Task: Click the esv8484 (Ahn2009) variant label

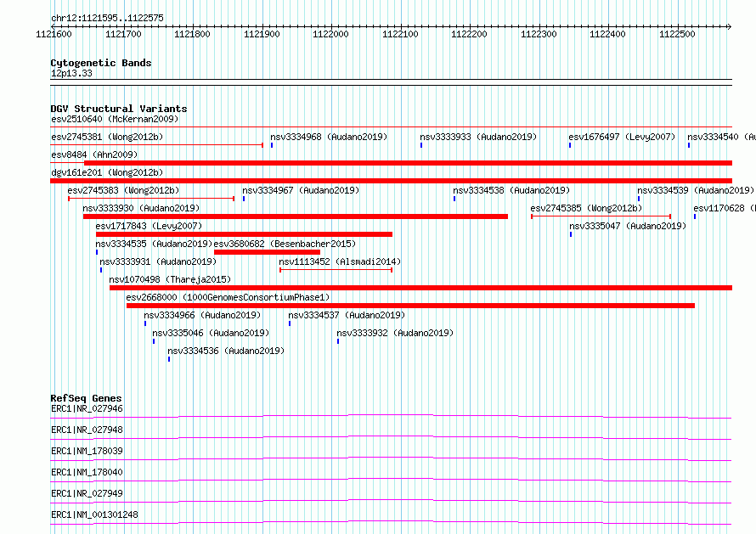Action: point(94,155)
